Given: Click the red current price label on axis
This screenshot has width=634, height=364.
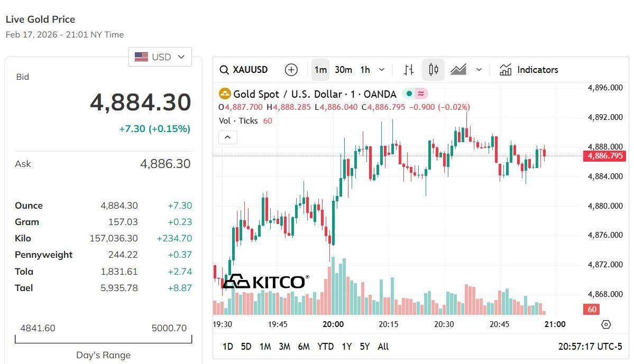Looking at the screenshot, I should pyautogui.click(x=604, y=156).
